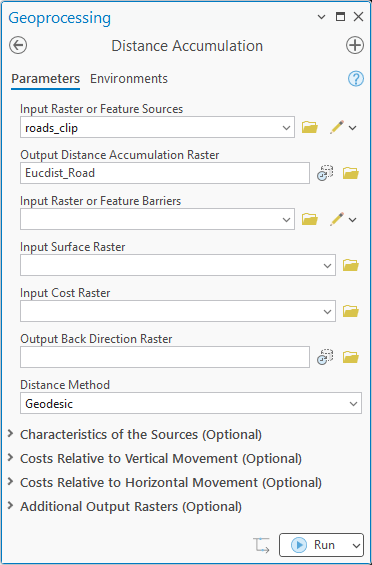
Task: Click the Input Cost Raster label
Action: [65, 293]
